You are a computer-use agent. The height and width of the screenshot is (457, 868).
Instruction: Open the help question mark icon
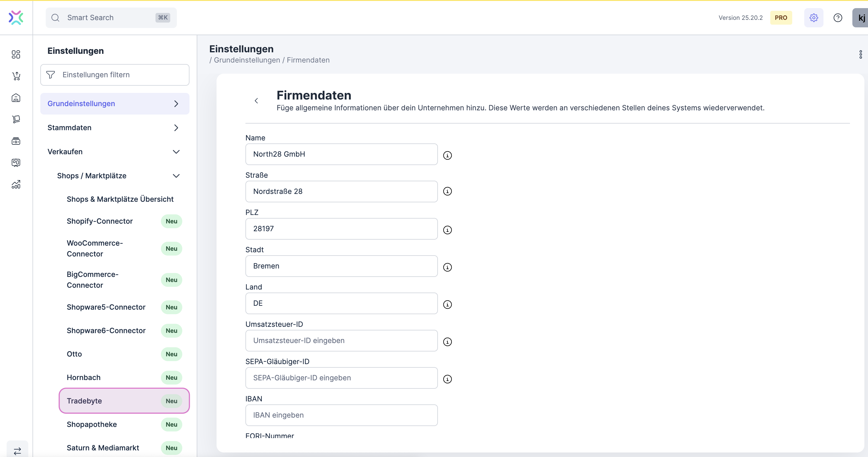(838, 17)
